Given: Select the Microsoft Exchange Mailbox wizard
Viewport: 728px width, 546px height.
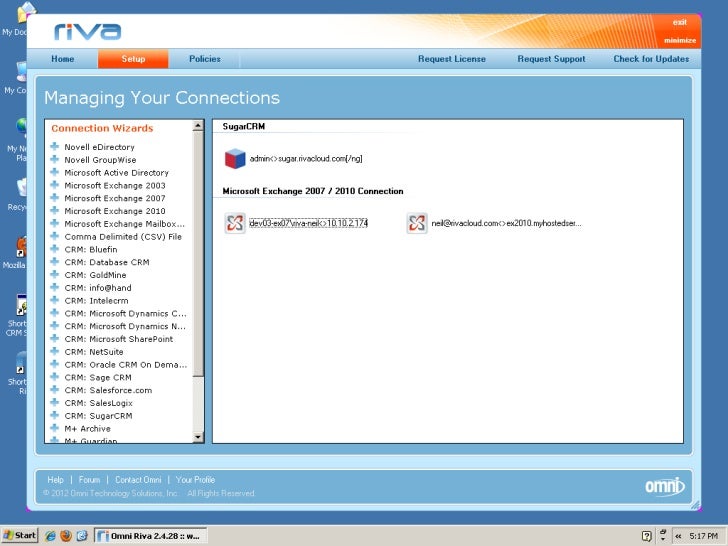Looking at the screenshot, I should (x=124, y=224).
